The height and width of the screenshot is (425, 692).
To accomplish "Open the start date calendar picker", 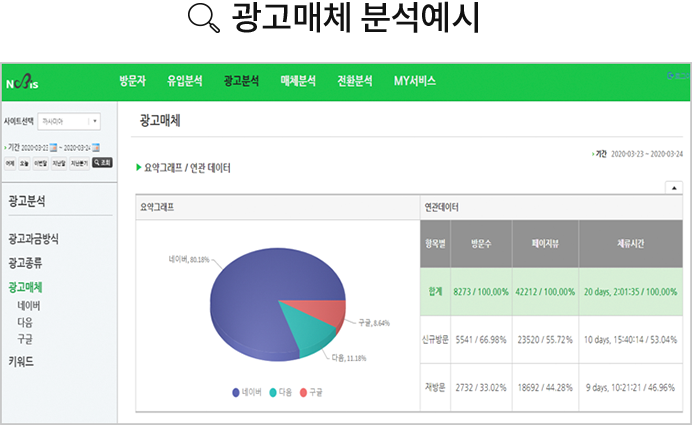I will pyautogui.click(x=53, y=147).
